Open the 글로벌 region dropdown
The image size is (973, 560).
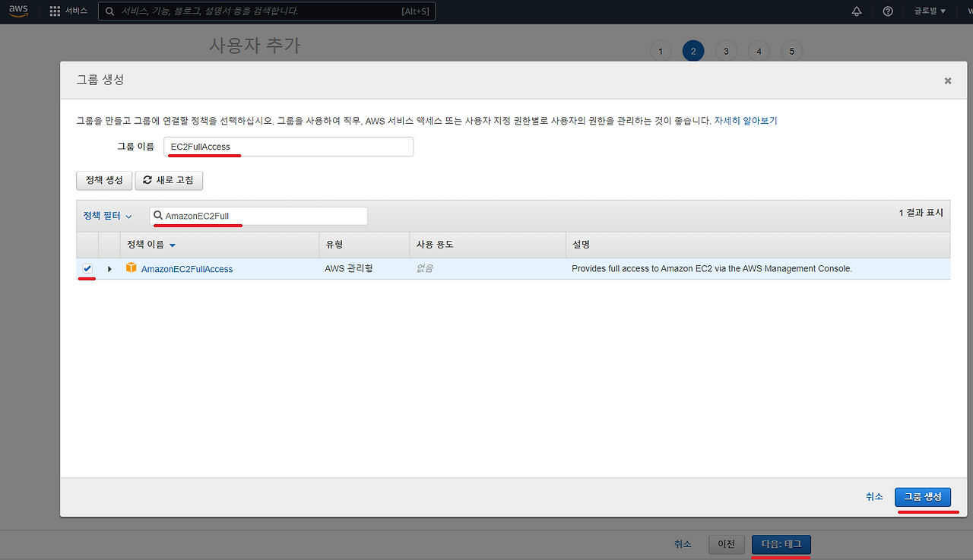point(930,11)
